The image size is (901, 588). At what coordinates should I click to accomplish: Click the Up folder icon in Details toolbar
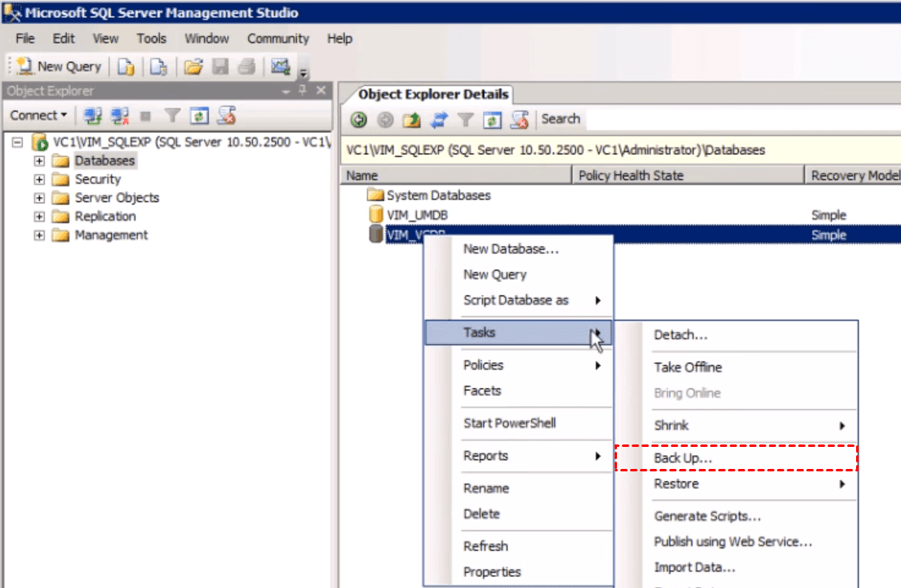click(411, 119)
